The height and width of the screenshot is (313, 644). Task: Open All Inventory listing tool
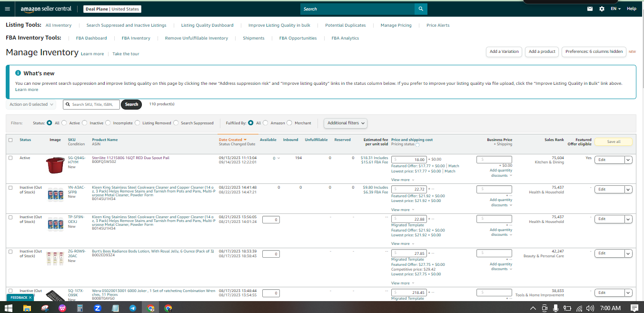coord(59,25)
